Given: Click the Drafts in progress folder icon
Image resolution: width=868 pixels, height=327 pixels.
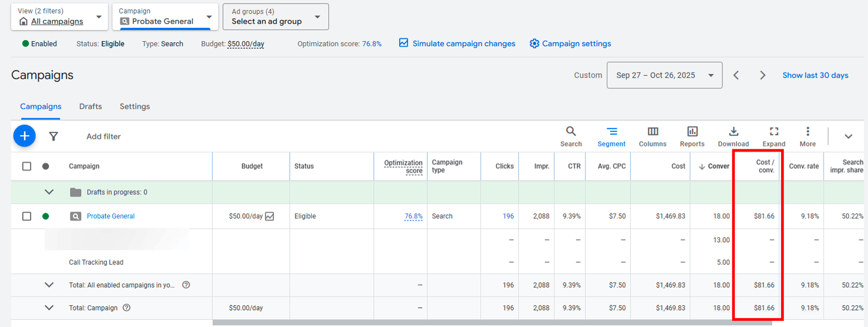Looking at the screenshot, I should click(75, 192).
